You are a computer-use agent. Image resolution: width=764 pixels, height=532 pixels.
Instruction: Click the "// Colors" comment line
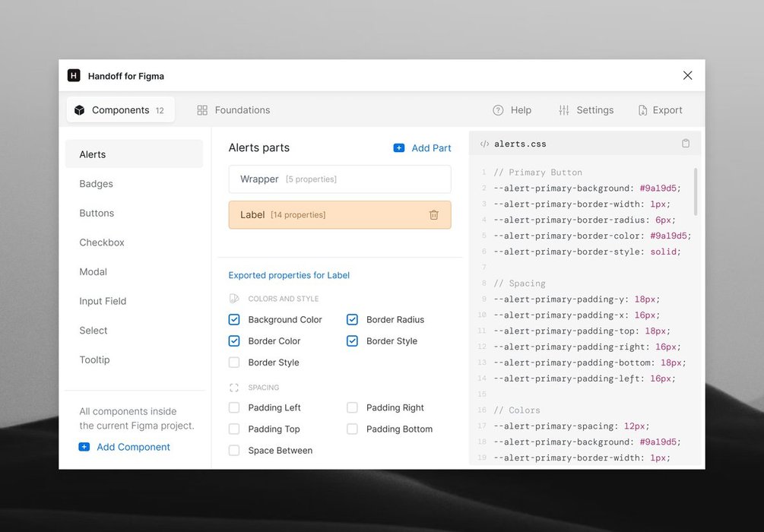[517, 410]
